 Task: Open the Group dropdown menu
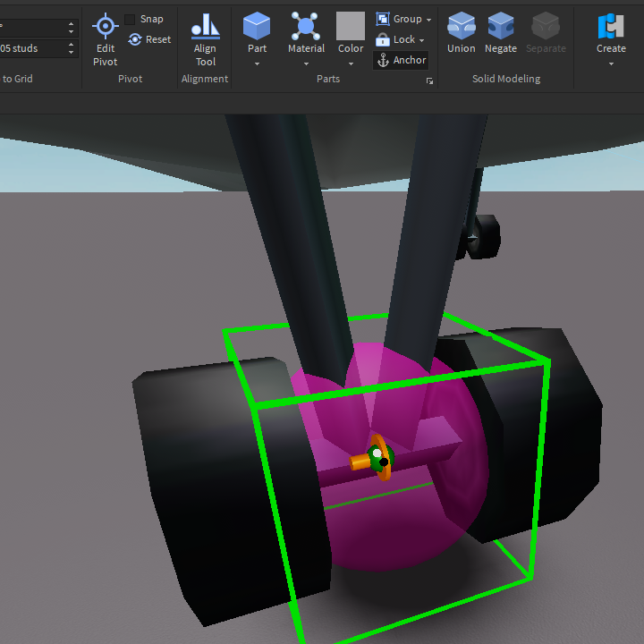click(x=428, y=20)
